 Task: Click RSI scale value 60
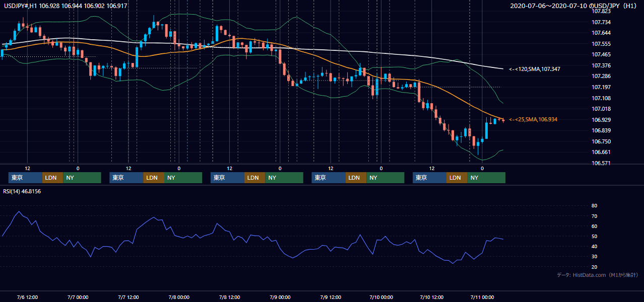click(x=594, y=226)
